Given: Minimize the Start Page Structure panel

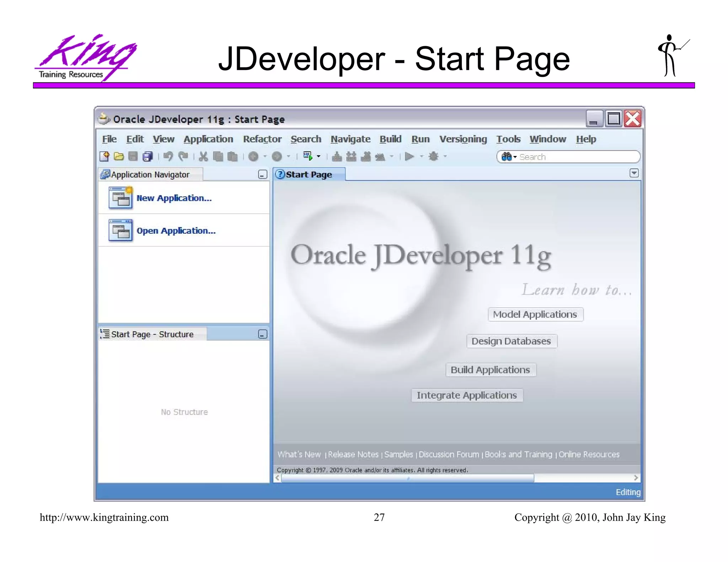Looking at the screenshot, I should point(262,334).
